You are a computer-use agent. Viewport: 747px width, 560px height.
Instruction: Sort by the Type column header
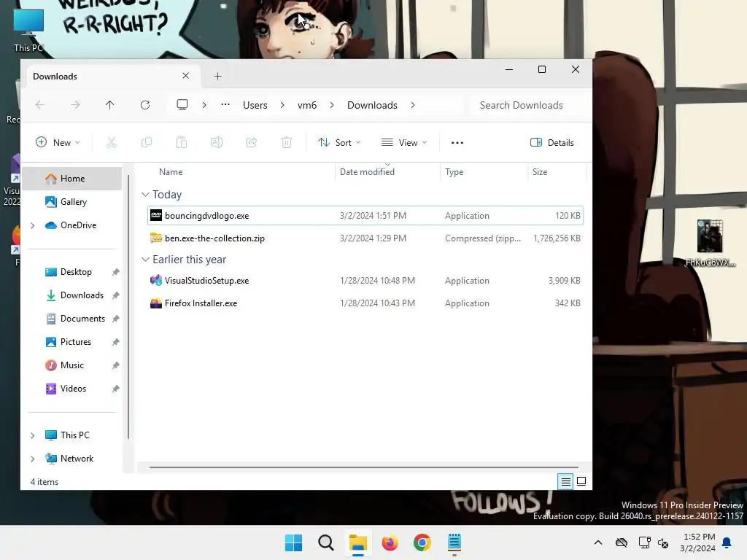pos(484,172)
